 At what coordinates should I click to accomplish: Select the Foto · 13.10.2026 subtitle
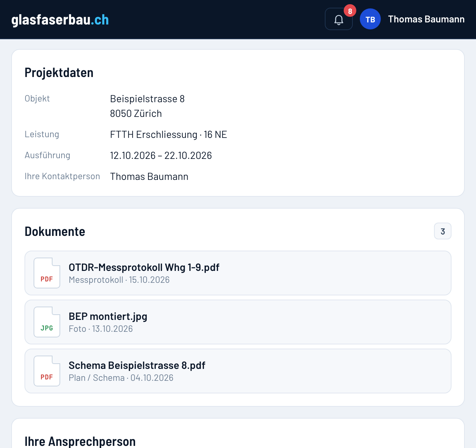tap(101, 329)
